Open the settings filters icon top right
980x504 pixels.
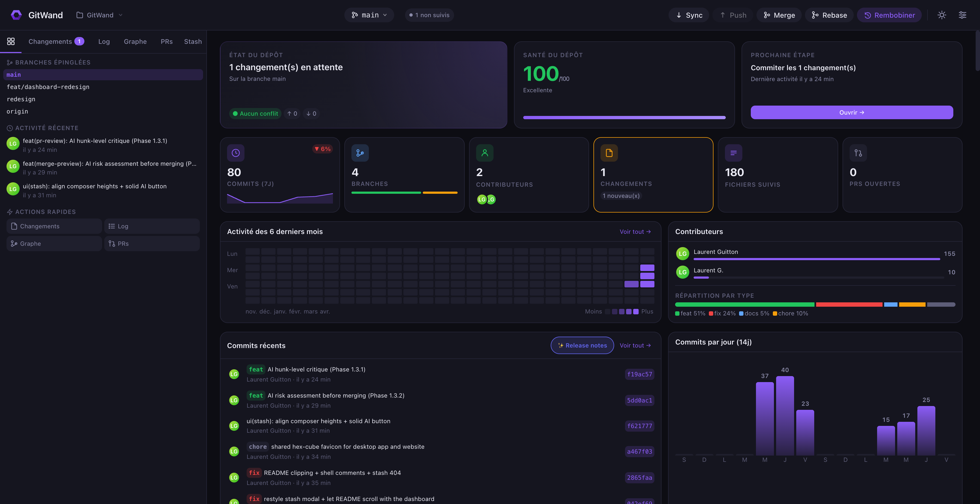[963, 15]
